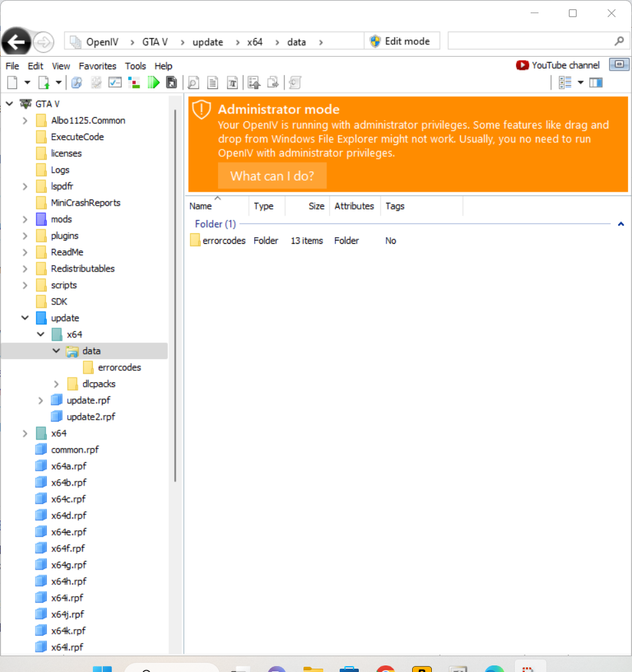Screen dimensions: 632x672
Task: Click the New document toolbar icon
Action: [x=12, y=82]
